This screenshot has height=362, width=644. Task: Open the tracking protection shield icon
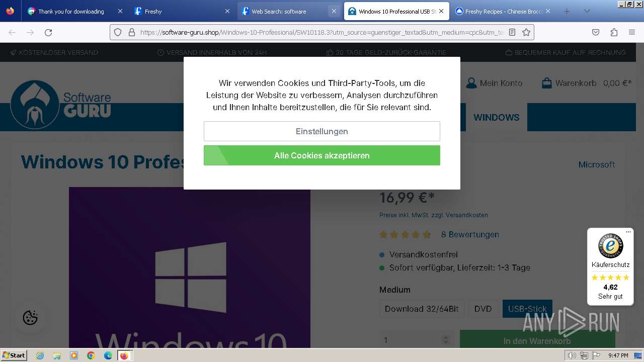point(118,32)
